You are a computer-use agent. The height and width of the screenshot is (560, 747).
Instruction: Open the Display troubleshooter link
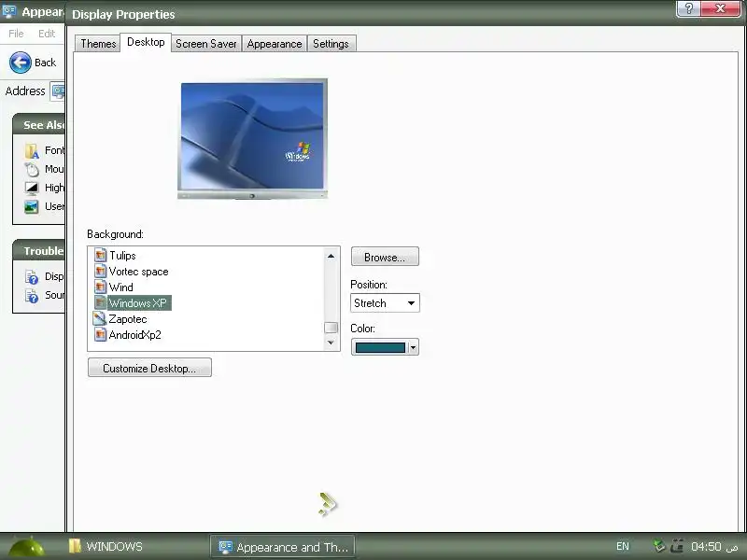54,276
